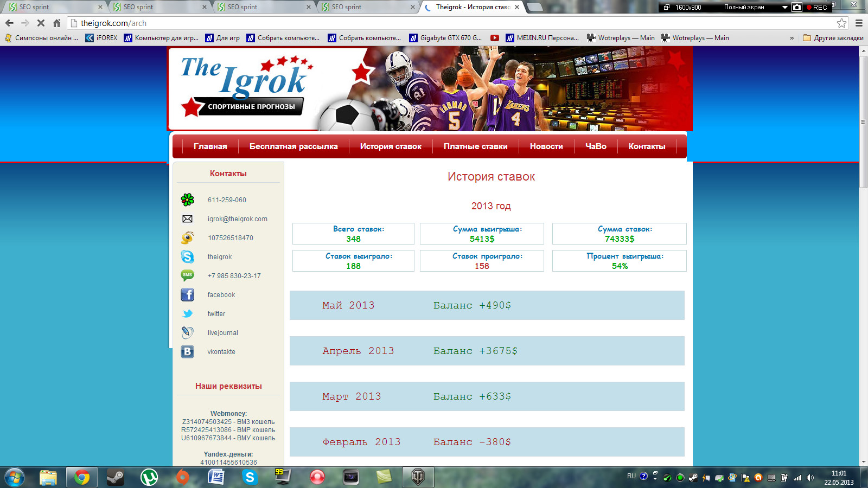Click the ICQ number 611-259-060

pyautogui.click(x=227, y=200)
